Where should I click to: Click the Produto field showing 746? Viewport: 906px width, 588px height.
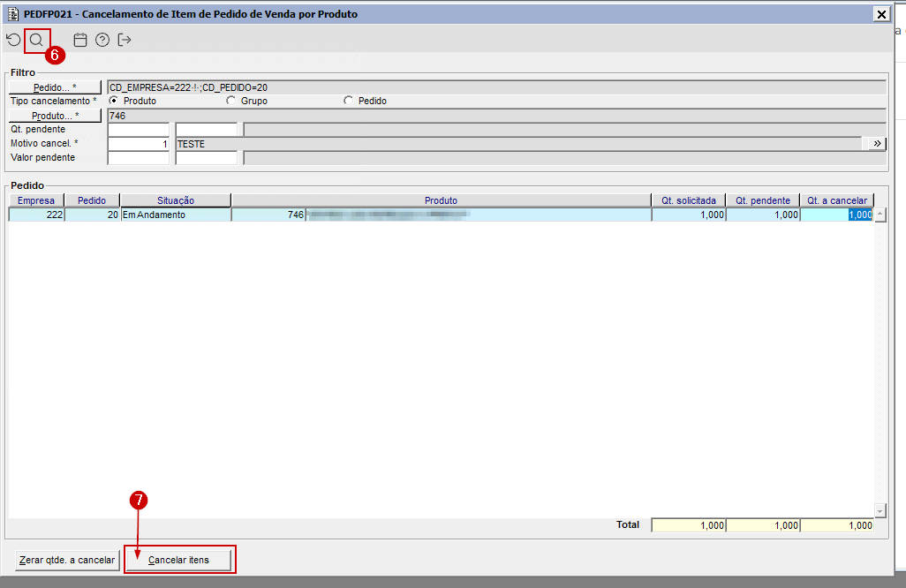pyautogui.click(x=497, y=116)
